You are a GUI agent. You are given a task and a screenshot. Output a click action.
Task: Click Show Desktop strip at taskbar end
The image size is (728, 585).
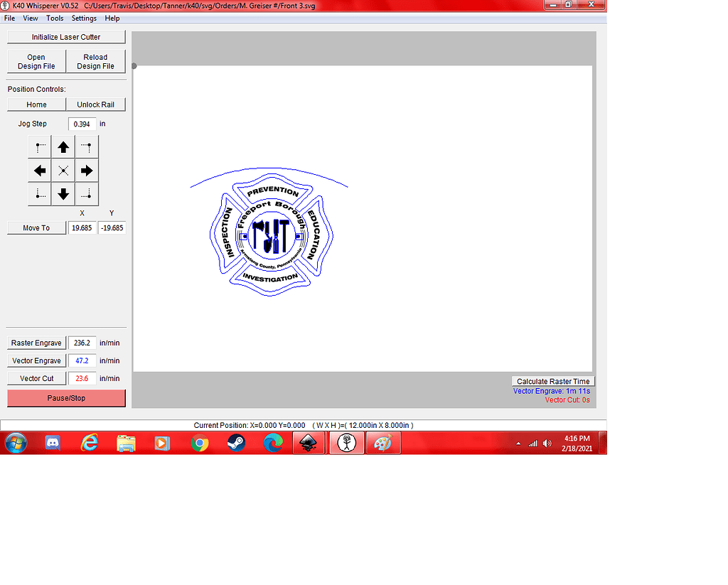(x=603, y=443)
